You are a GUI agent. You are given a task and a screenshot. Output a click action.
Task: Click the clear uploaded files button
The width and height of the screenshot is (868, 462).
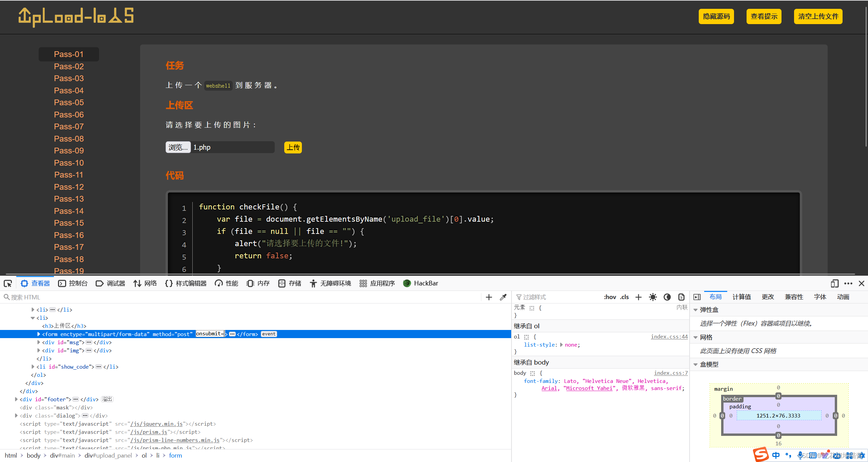pos(818,16)
